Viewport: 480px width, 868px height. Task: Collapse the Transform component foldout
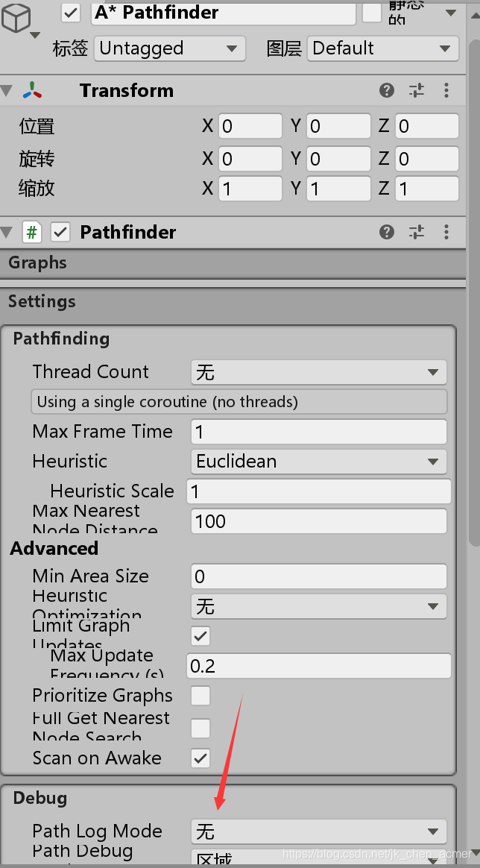(7, 89)
